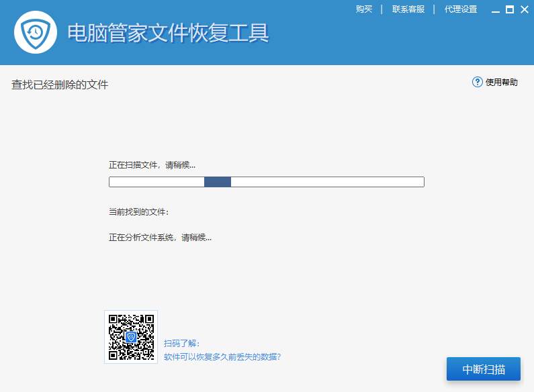Click the QR code image
The image size is (534, 392).
(x=131, y=337)
